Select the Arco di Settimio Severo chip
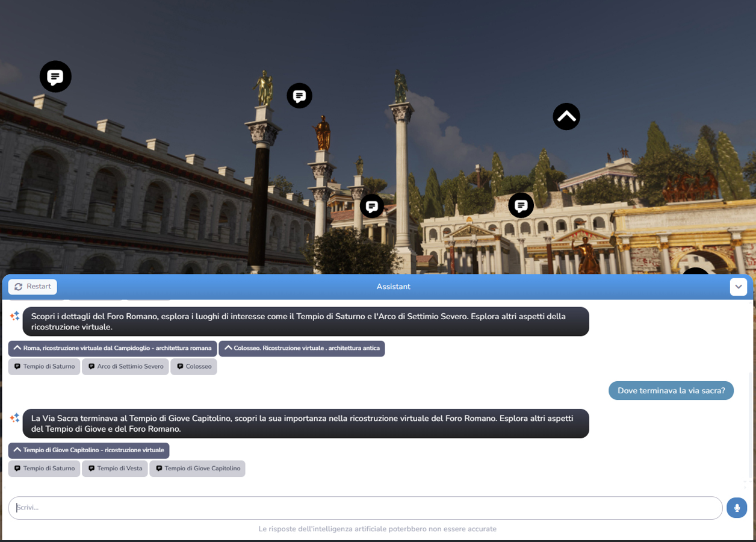The image size is (756, 542). pos(125,366)
